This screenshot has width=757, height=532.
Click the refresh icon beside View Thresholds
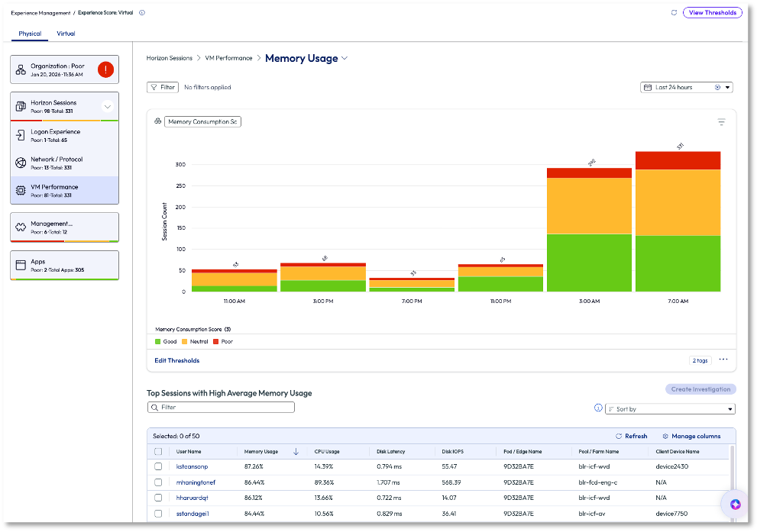(674, 13)
